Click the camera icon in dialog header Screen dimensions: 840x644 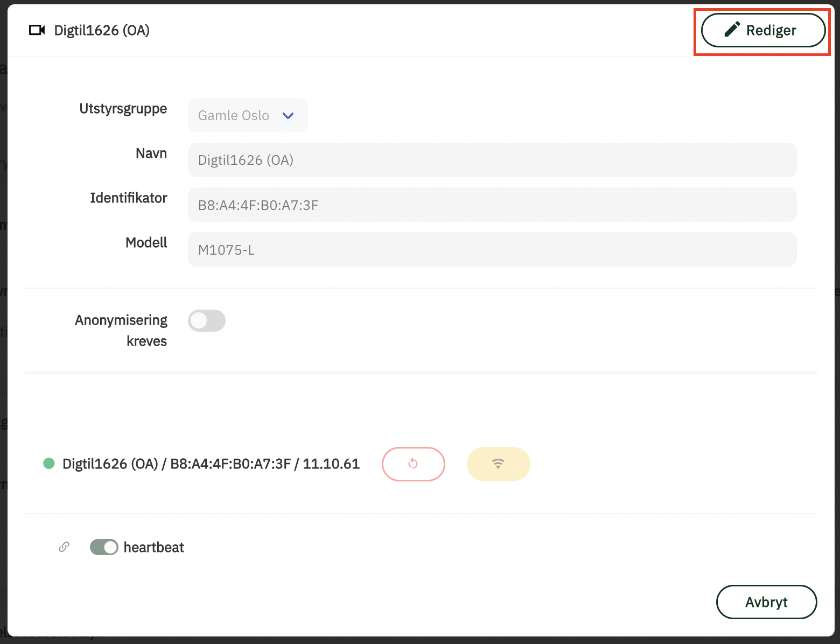(37, 30)
